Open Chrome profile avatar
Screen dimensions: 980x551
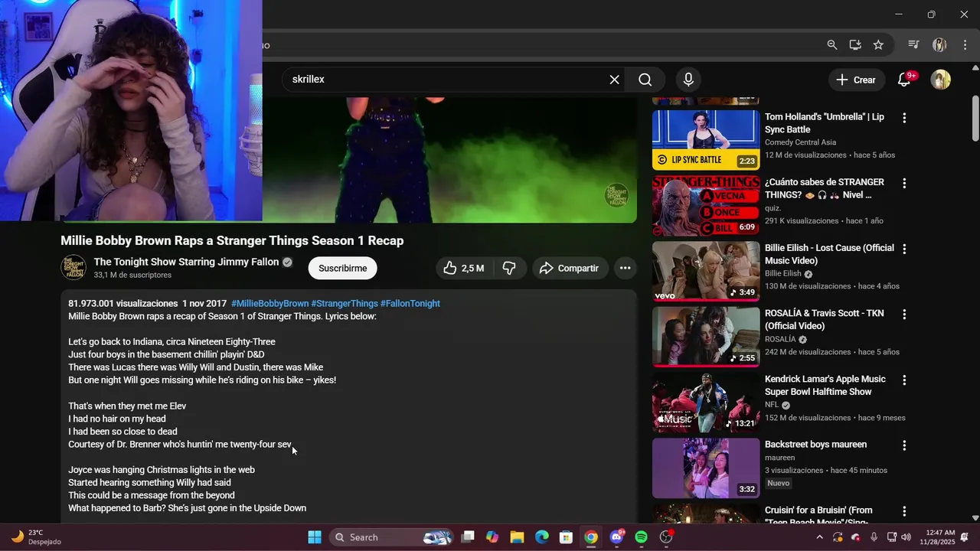939,45
